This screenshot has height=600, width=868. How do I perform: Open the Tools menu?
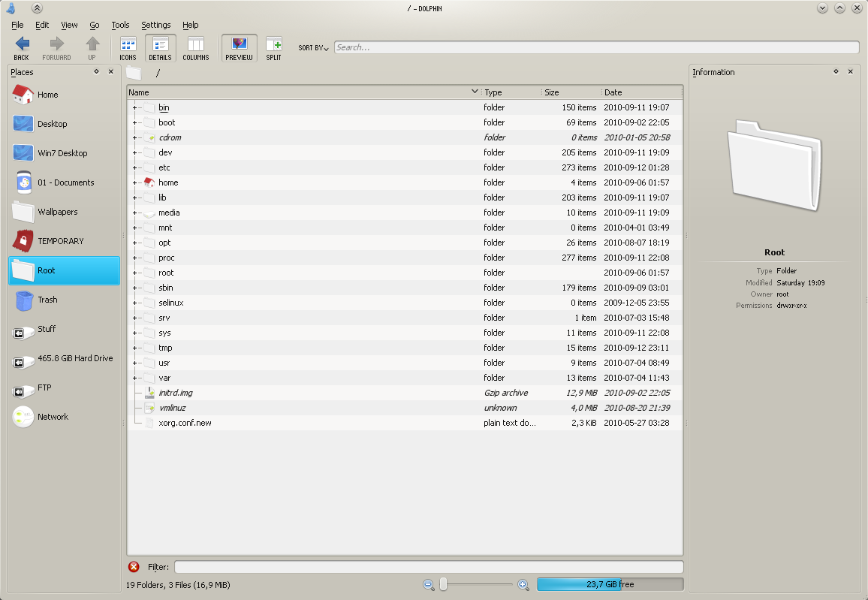[x=120, y=25]
